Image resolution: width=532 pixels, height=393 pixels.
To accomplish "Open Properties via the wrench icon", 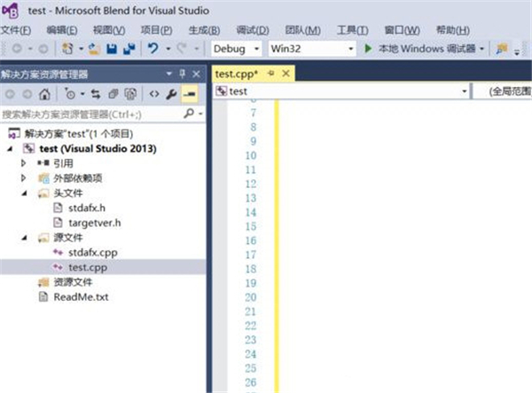I will coord(172,93).
